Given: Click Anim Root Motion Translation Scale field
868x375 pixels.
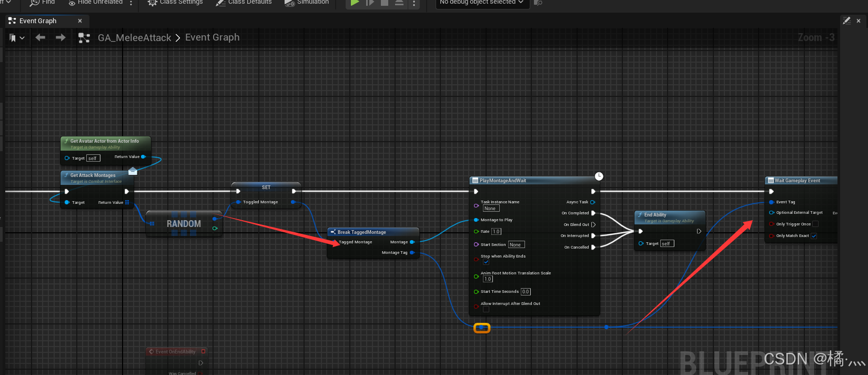Looking at the screenshot, I should point(488,279).
